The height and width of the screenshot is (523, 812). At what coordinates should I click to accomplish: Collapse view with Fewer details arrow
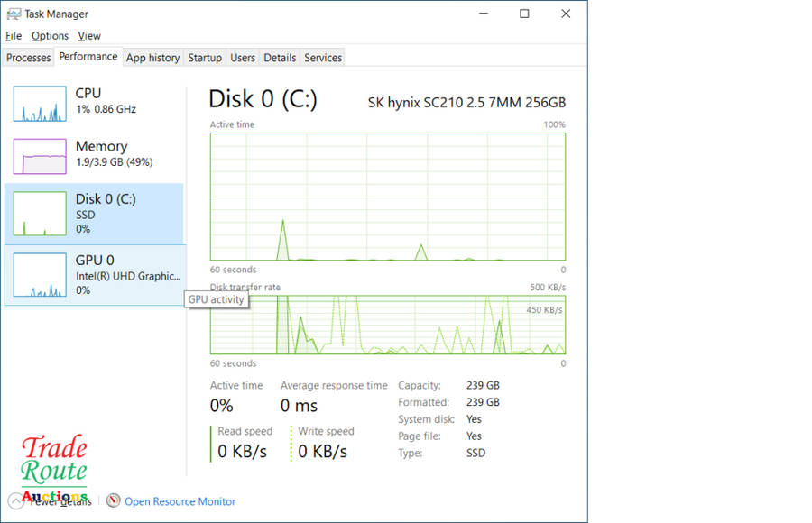coord(15,501)
